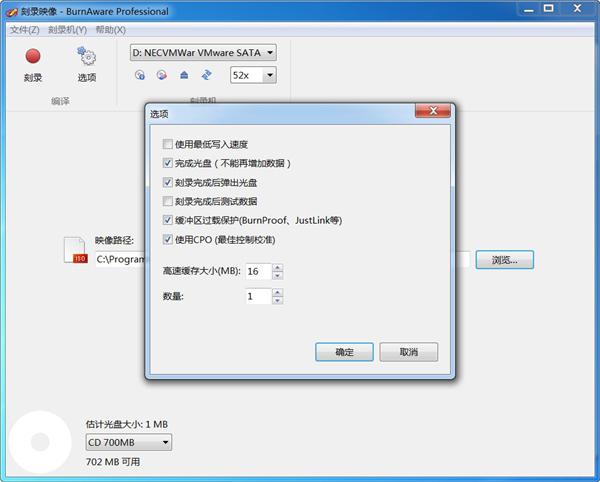The image size is (600, 482).
Task: Click the eject tray toolbar icon
Action: coord(184,75)
